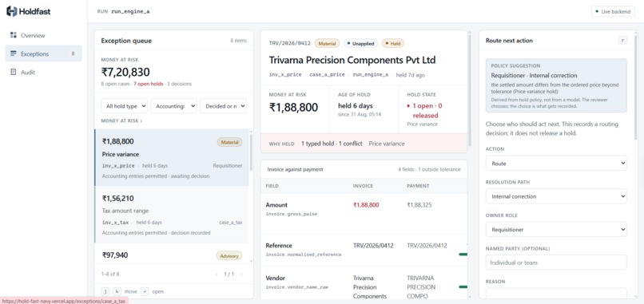Image resolution: width=644 pixels, height=304 pixels.
Task: Click the ₹1,88,325 payment amount
Action: 419,205
